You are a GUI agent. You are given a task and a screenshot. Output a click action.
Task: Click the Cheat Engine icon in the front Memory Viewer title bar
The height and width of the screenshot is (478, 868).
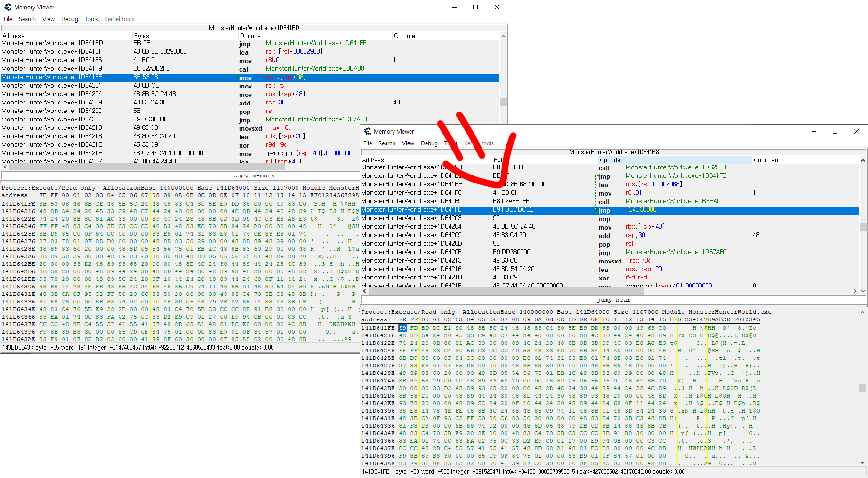point(367,131)
